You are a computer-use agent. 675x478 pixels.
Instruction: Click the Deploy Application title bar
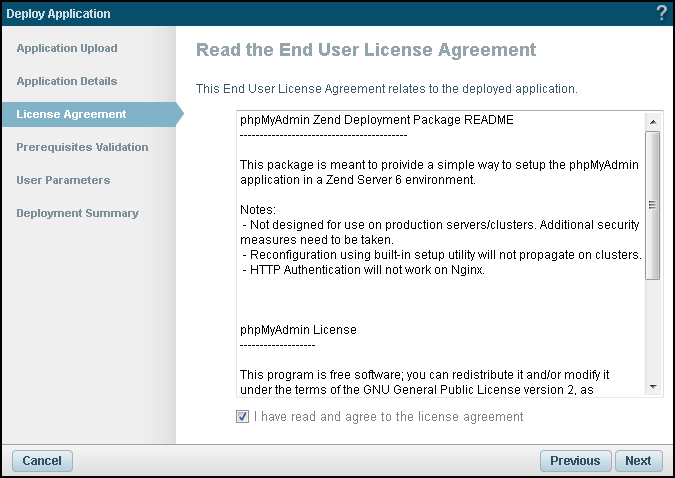pyautogui.click(x=300, y=14)
